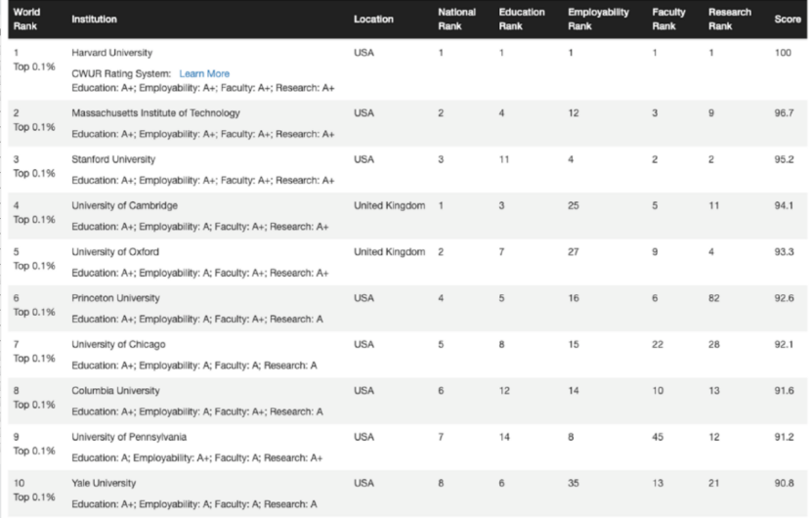
Task: Click United Kingdom location in Cambridge row
Action: tap(390, 205)
